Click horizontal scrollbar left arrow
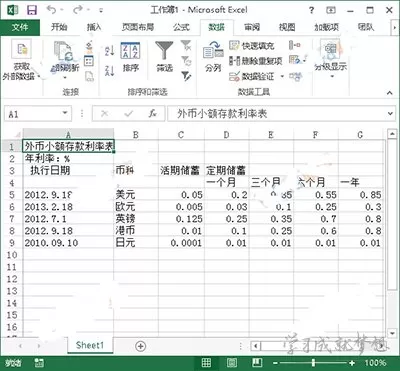The width and height of the screenshot is (400, 371). (255, 346)
